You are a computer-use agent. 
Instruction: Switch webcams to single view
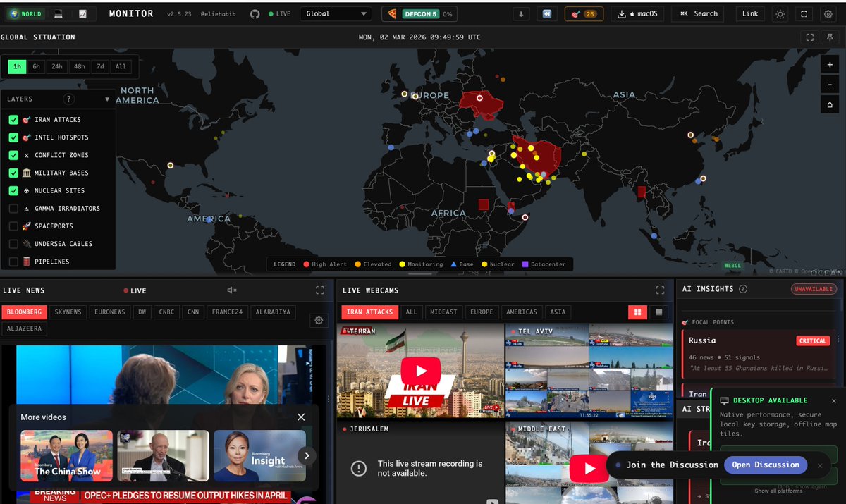pyautogui.click(x=658, y=312)
